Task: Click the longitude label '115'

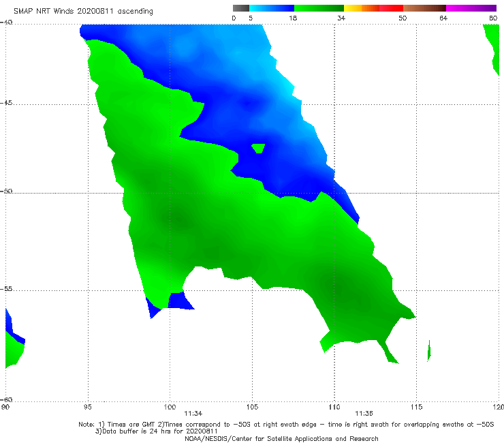Action: tap(417, 407)
